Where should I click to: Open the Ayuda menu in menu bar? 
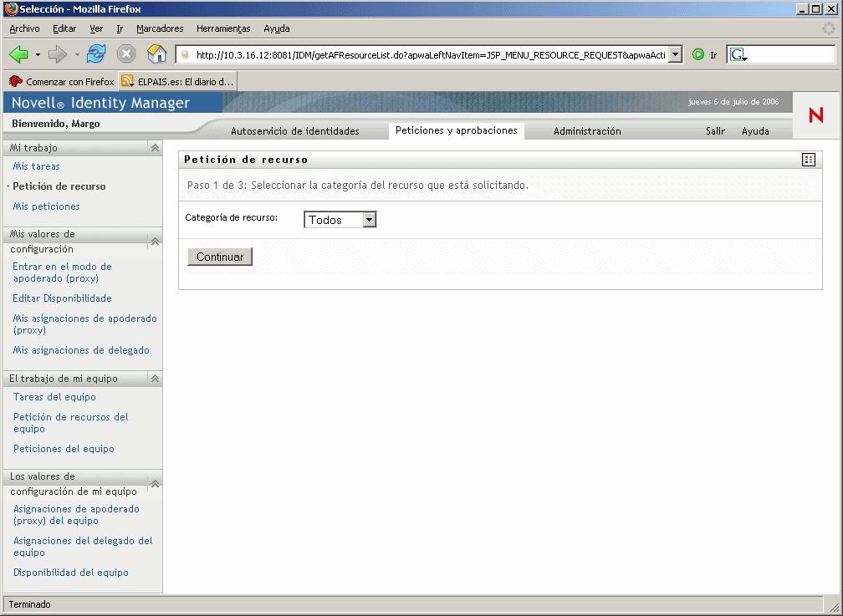pos(276,28)
